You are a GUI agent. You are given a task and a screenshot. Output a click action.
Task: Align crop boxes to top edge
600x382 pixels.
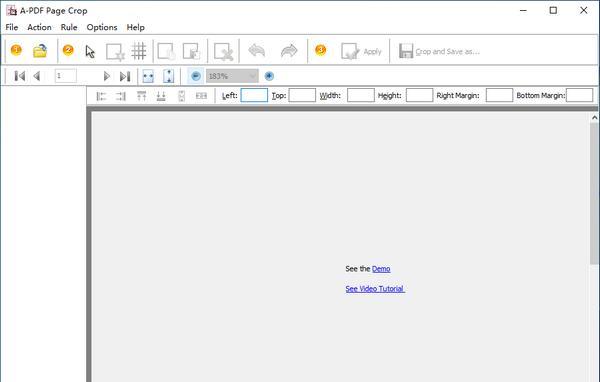[142, 96]
